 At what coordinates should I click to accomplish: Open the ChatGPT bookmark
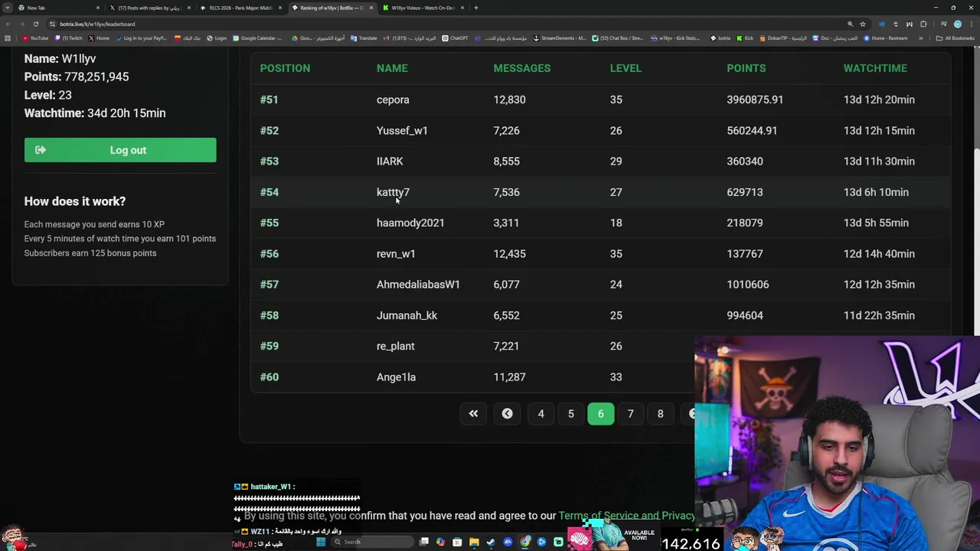pos(455,37)
